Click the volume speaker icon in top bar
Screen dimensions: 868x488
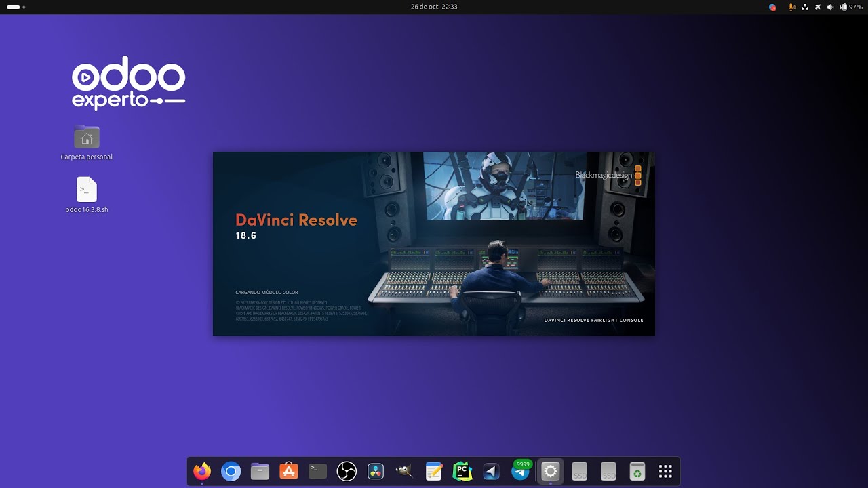(831, 7)
